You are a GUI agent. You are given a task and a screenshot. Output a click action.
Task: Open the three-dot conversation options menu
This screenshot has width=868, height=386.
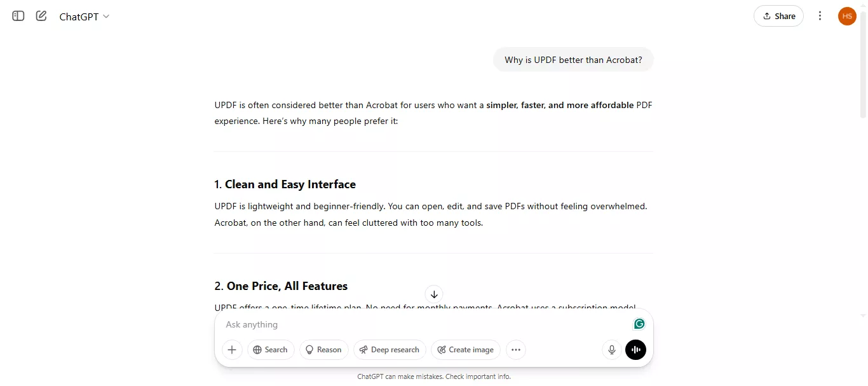click(x=820, y=16)
